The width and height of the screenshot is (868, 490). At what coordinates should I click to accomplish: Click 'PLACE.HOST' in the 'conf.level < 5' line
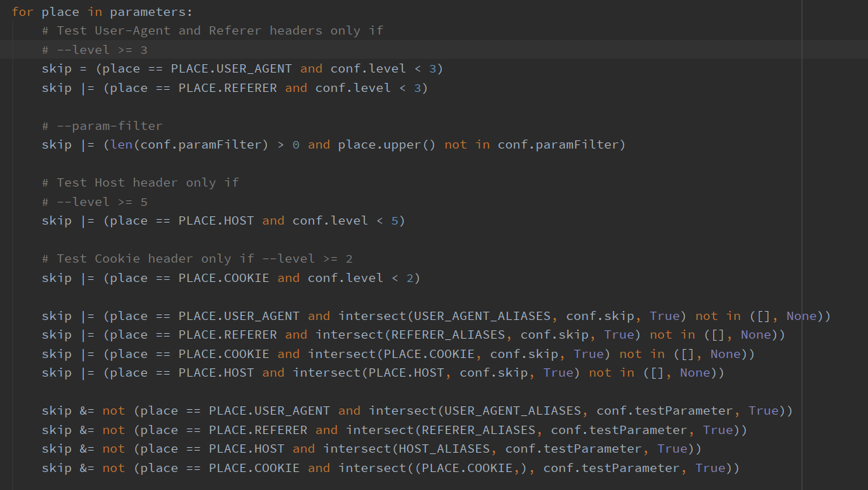pyautogui.click(x=216, y=220)
